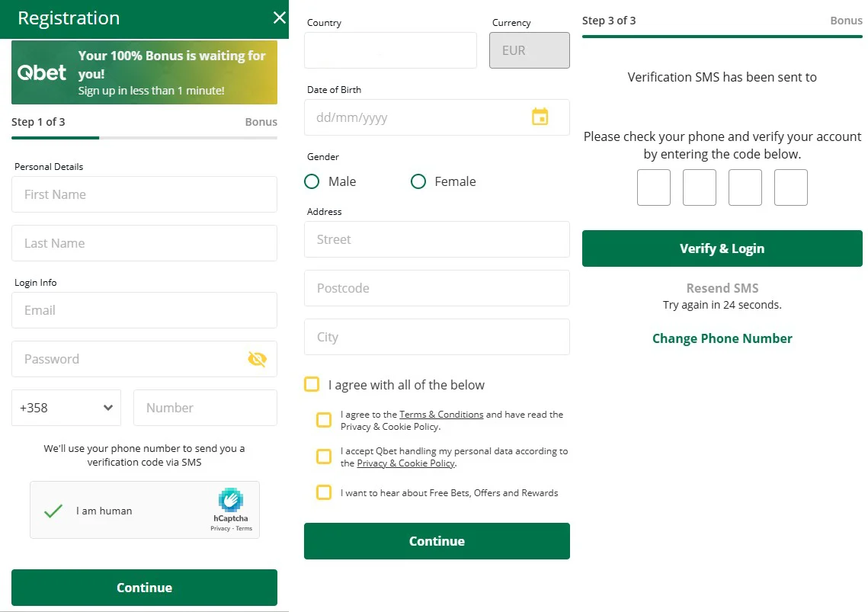Open the Country selection field
This screenshot has height=612, width=868.
(x=390, y=50)
